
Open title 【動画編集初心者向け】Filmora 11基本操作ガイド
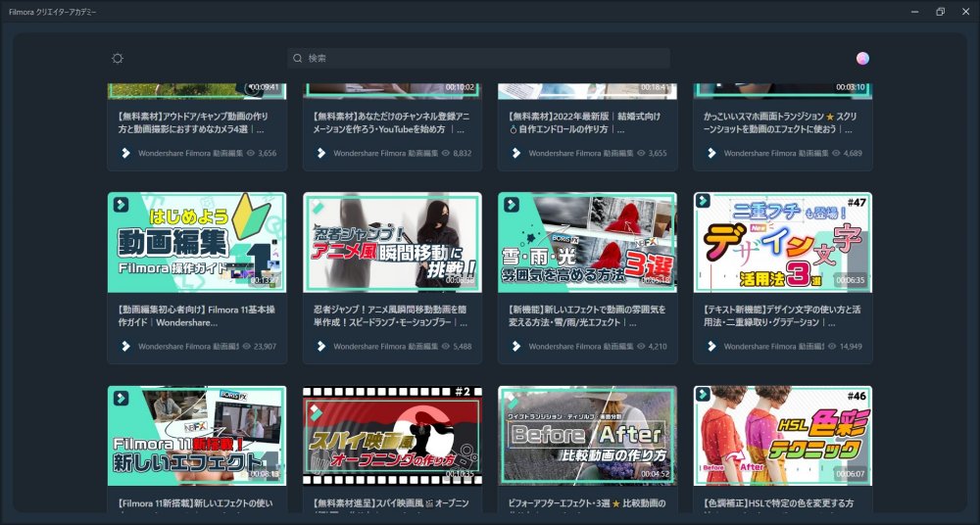click(x=196, y=315)
